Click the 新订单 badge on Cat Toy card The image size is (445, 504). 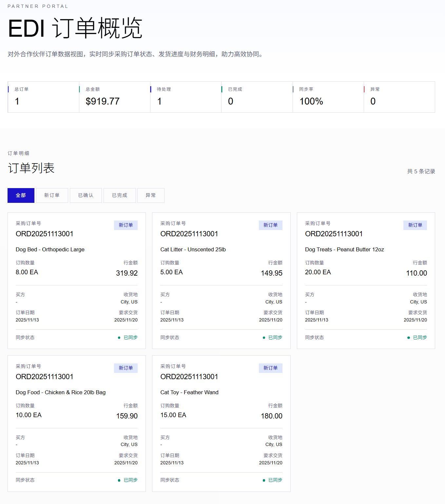point(271,368)
